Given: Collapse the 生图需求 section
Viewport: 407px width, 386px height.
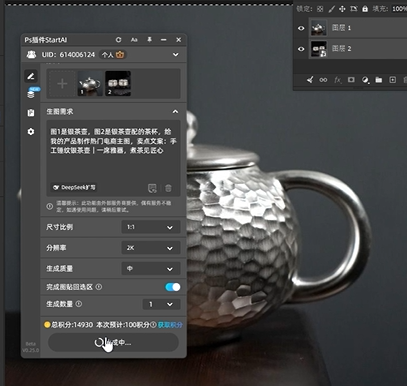Looking at the screenshot, I should [x=175, y=112].
